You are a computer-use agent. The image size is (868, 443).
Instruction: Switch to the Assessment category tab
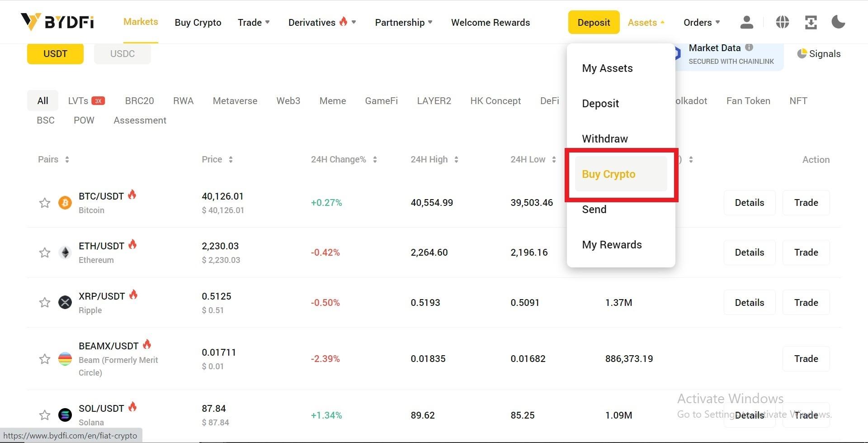coord(140,120)
